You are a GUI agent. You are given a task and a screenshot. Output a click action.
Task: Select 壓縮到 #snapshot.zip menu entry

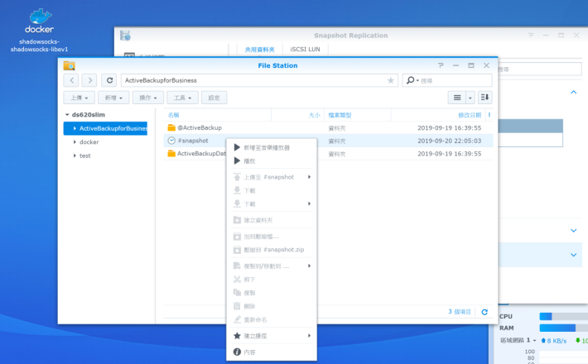pyautogui.click(x=272, y=250)
